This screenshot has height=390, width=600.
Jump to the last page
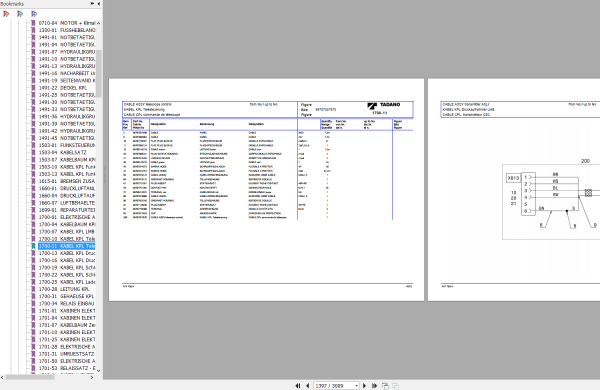tap(374, 386)
